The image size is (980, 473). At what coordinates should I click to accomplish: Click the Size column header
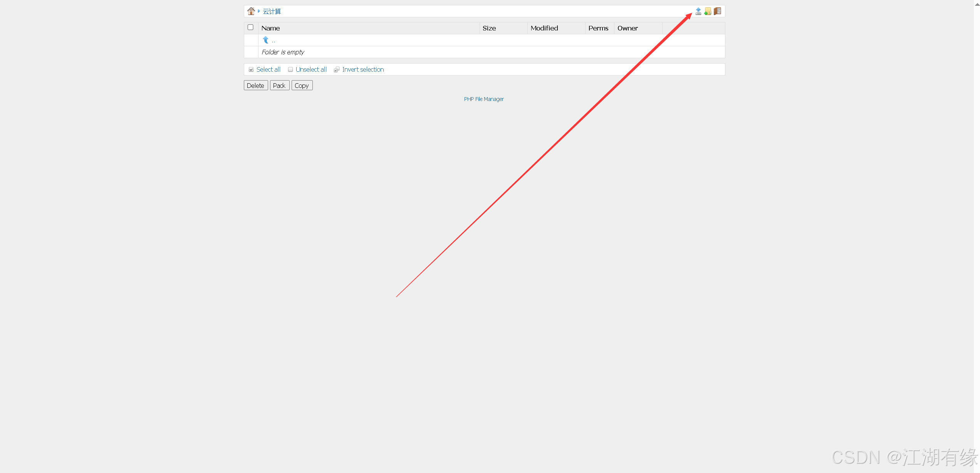point(489,28)
